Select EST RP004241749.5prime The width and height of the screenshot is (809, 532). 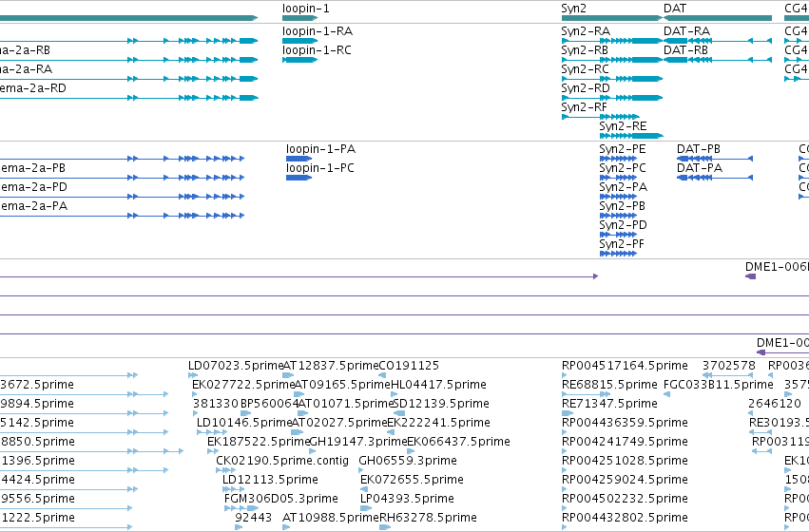click(625, 442)
